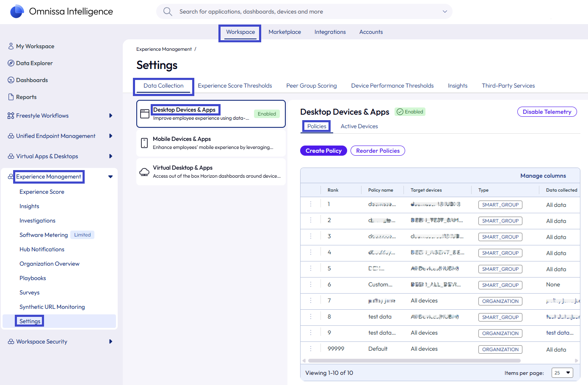Click the Policy name column header
Viewport: 588px width, 385px height.
pyautogui.click(x=381, y=190)
